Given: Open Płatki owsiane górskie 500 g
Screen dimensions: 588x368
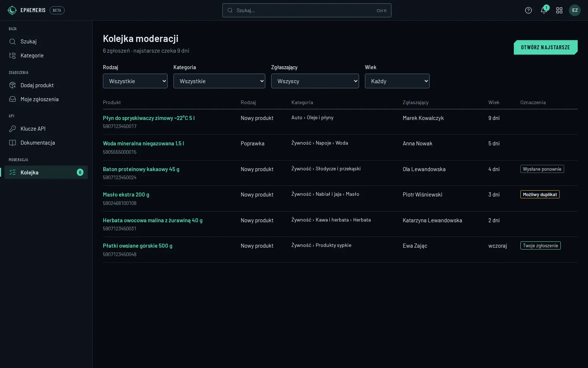Looking at the screenshot, I should pyautogui.click(x=137, y=246).
